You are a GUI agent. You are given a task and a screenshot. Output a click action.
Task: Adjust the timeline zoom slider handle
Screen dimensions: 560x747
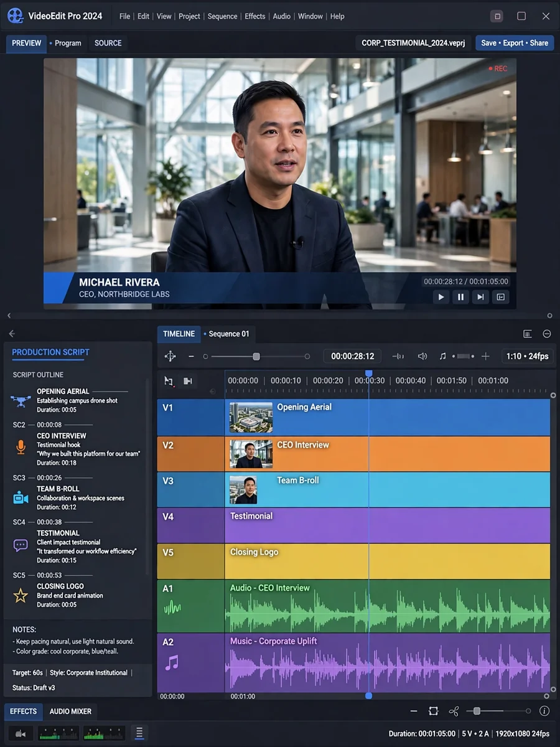click(256, 357)
